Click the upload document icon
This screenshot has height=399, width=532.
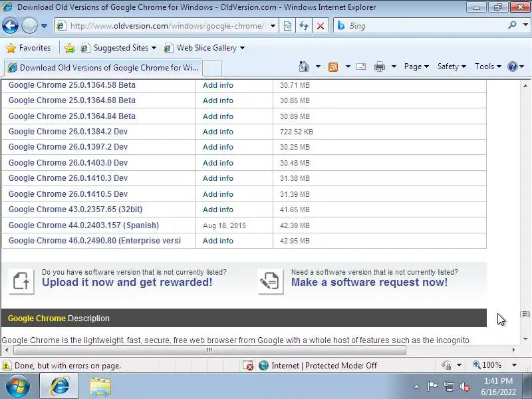[x=21, y=281]
